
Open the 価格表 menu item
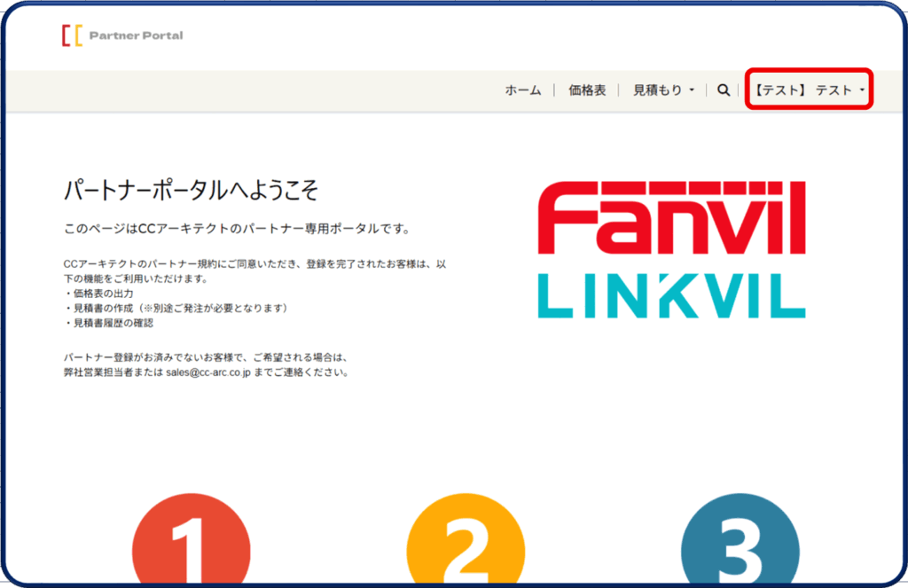point(587,90)
